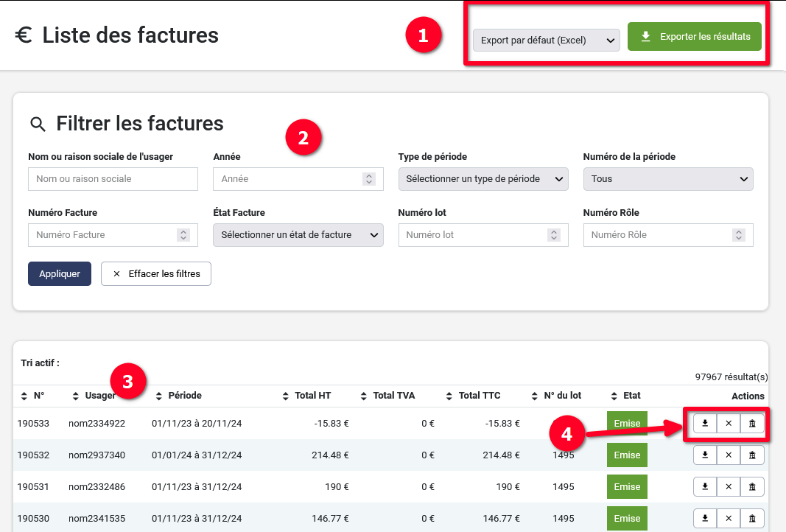Click the Nom ou raison sociale field
This screenshot has height=532, width=786.
click(x=113, y=179)
